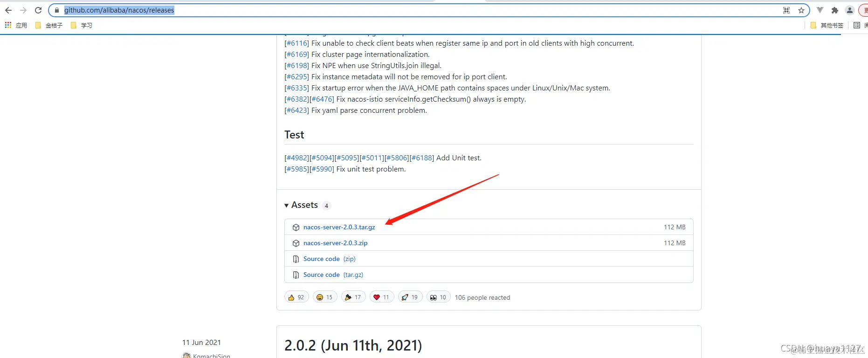
Task: Open the Chrome profile avatar
Action: tap(850, 10)
